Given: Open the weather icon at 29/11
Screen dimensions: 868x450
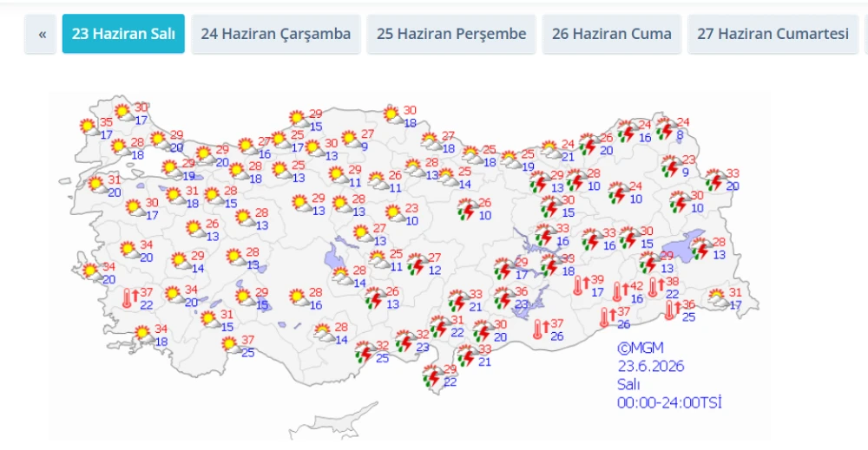Looking at the screenshot, I should tap(338, 176).
